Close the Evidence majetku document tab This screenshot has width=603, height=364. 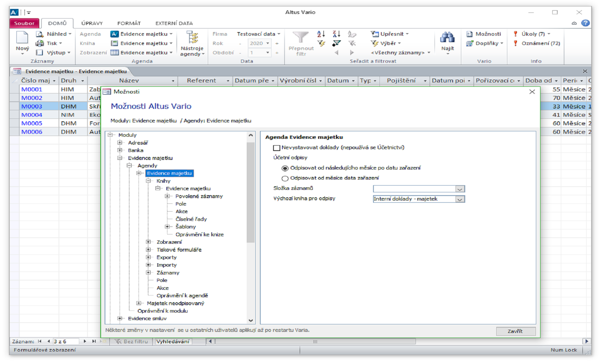[x=585, y=71]
